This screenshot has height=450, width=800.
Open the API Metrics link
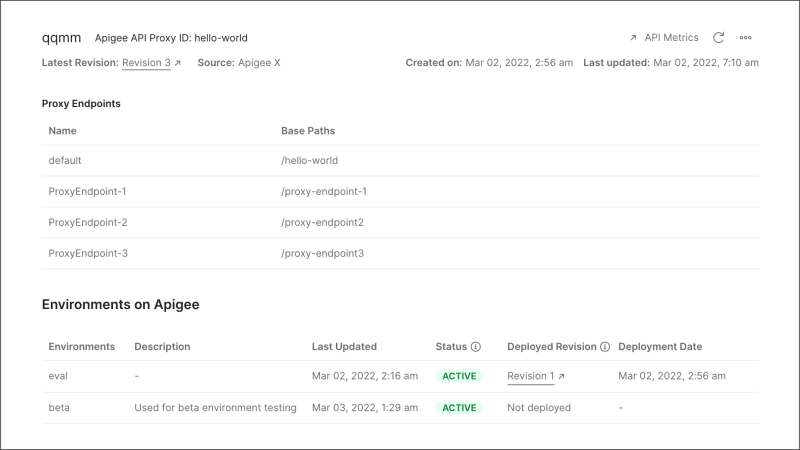[671, 38]
